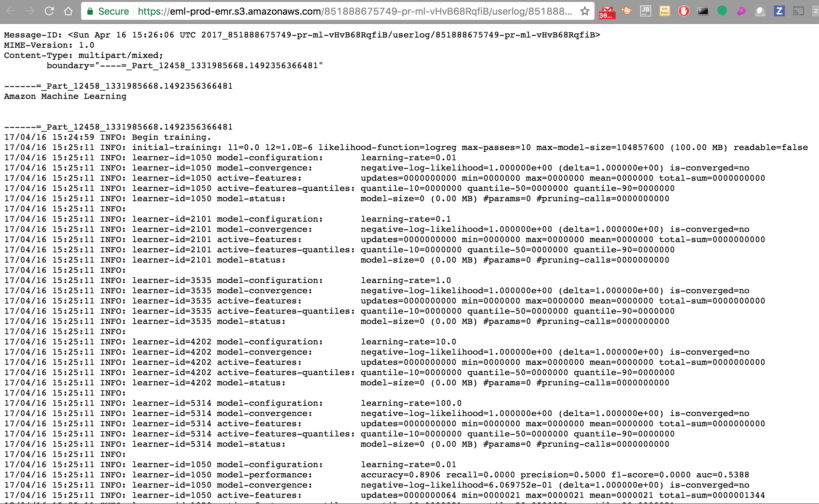Click the 'Begin training.' log line
The width and height of the screenshot is (819, 504).
[171, 137]
